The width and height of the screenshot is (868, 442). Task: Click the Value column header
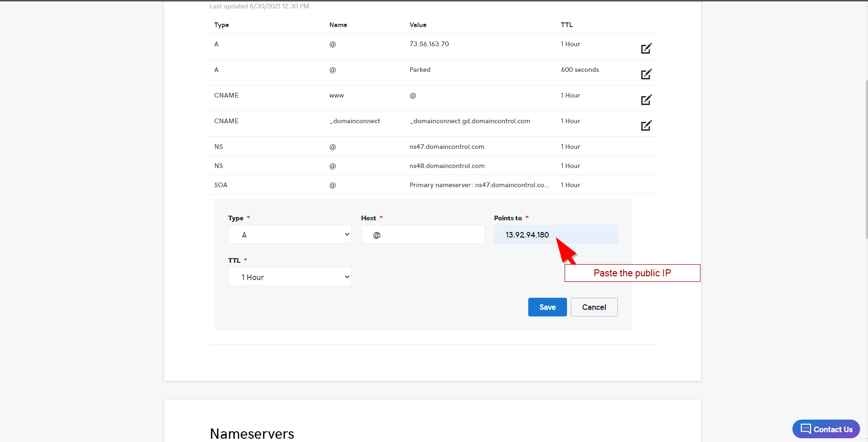[x=418, y=25]
